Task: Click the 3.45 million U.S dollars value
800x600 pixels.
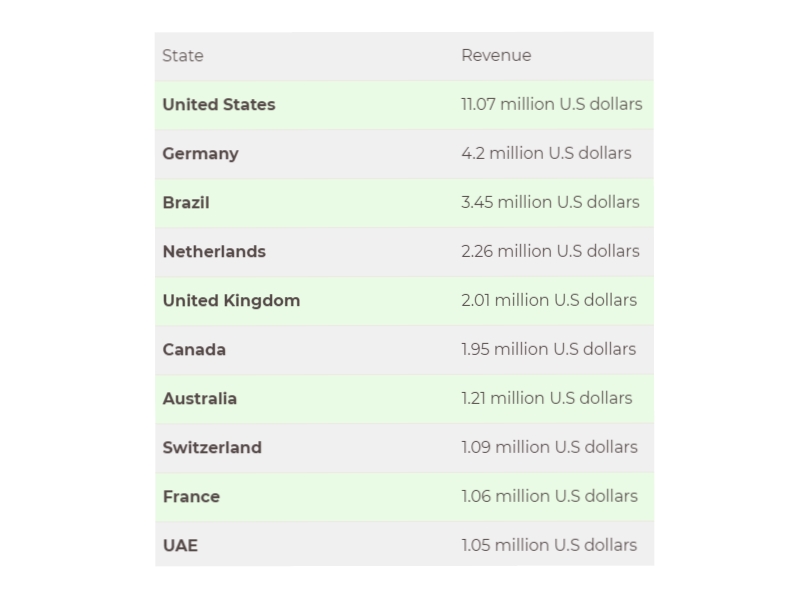Action: [550, 203]
